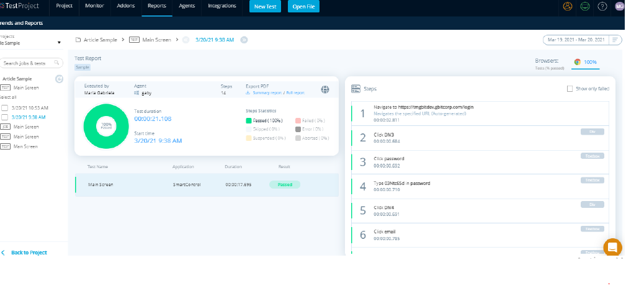Select 3/20/21 10:53 AM execution in sidebar
The width and height of the screenshot is (644, 291).
(30, 108)
